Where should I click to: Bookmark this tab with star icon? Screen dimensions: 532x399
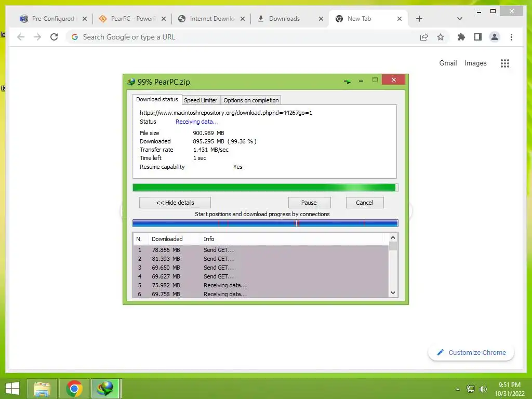point(441,37)
